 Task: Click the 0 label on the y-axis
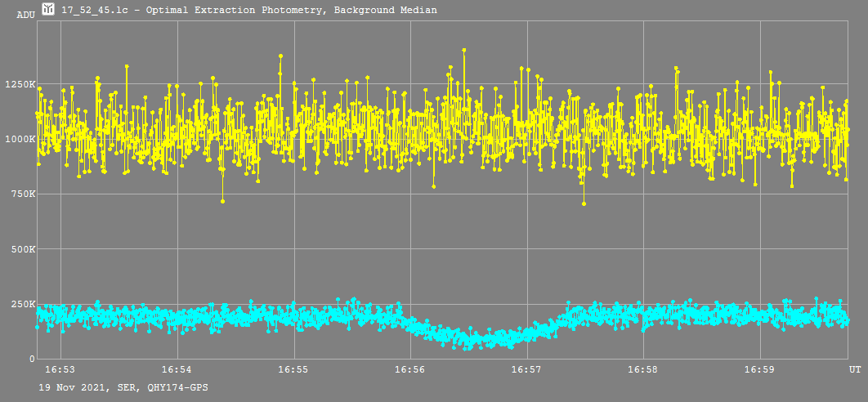pos(32,359)
